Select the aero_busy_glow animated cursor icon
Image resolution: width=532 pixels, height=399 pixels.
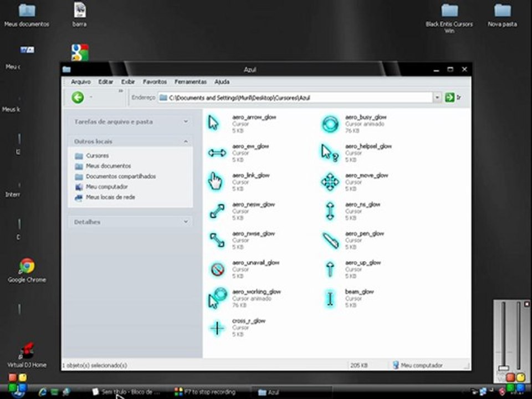click(x=330, y=124)
